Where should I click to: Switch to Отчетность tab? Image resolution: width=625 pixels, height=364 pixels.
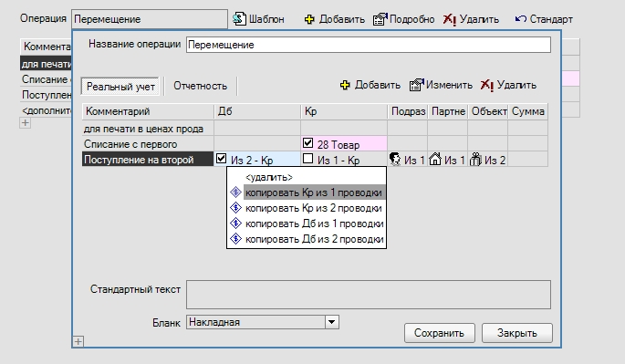coord(200,86)
